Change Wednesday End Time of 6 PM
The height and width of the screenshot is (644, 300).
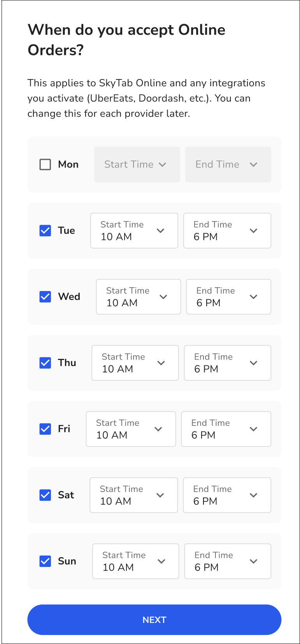[228, 297]
